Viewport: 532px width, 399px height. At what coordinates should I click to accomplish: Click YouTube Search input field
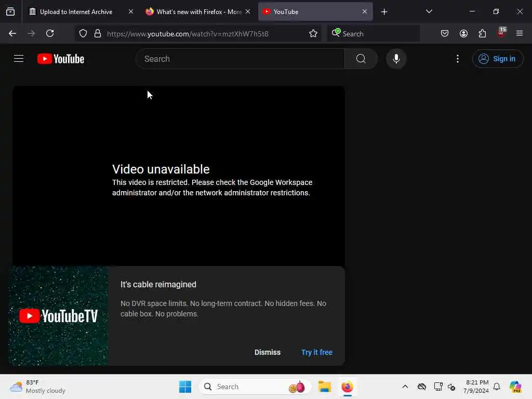point(240,59)
